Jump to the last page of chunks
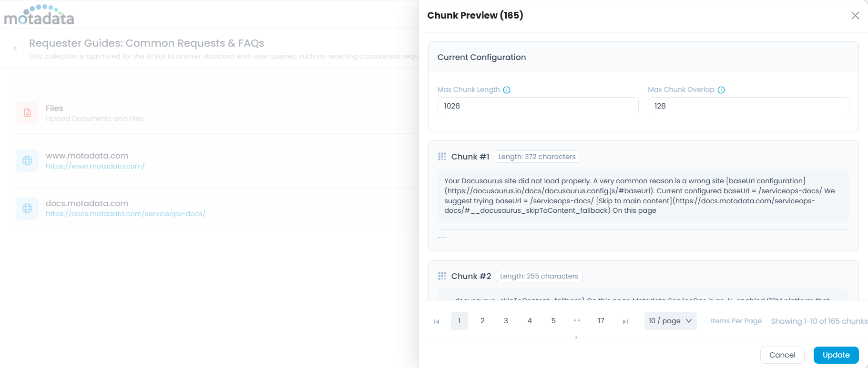This screenshot has height=368, width=868. click(x=625, y=321)
